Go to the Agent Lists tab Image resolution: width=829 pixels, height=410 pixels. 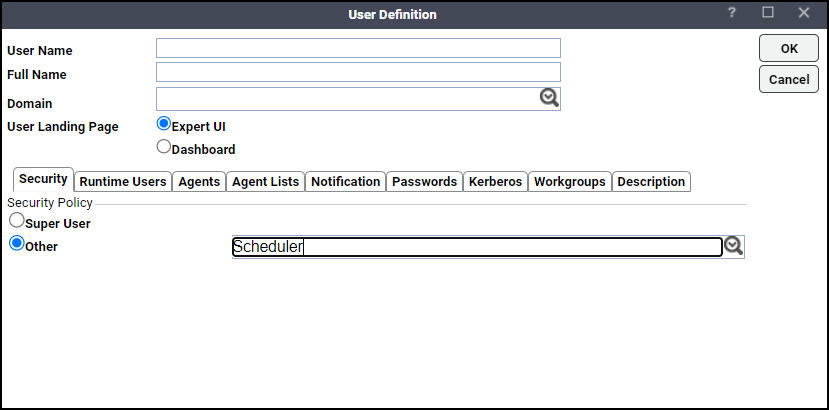click(x=265, y=181)
